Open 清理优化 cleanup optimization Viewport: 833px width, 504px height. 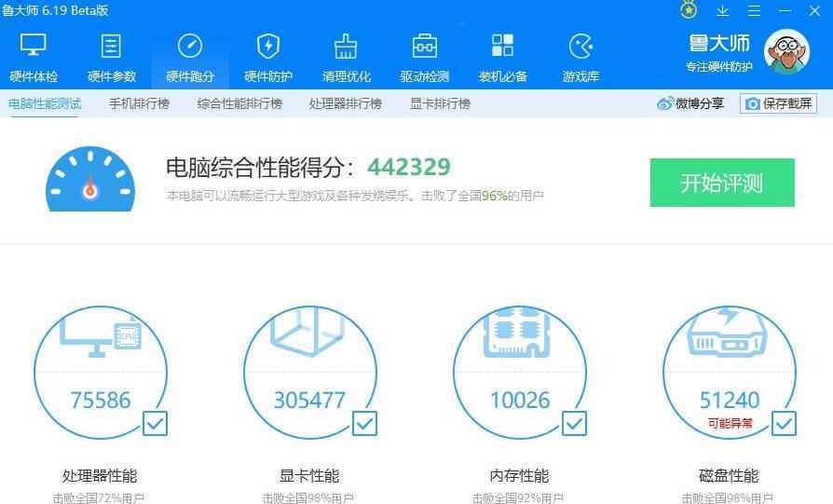tap(347, 58)
